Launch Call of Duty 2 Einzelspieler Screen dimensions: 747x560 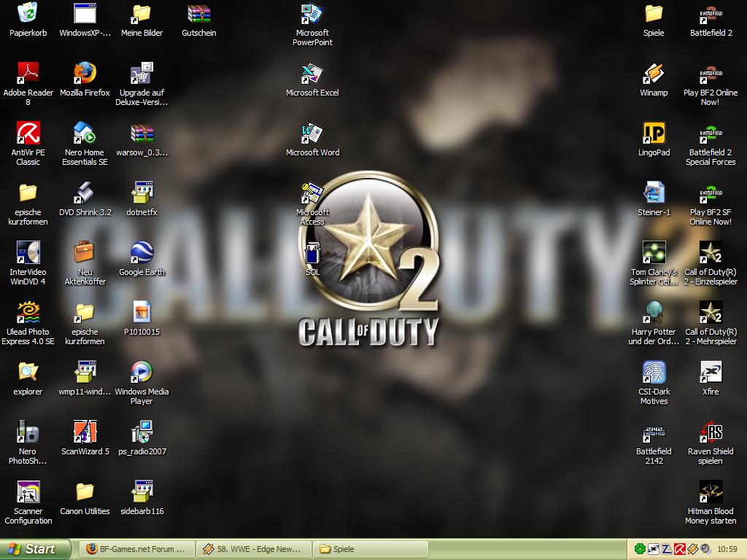[x=711, y=252]
